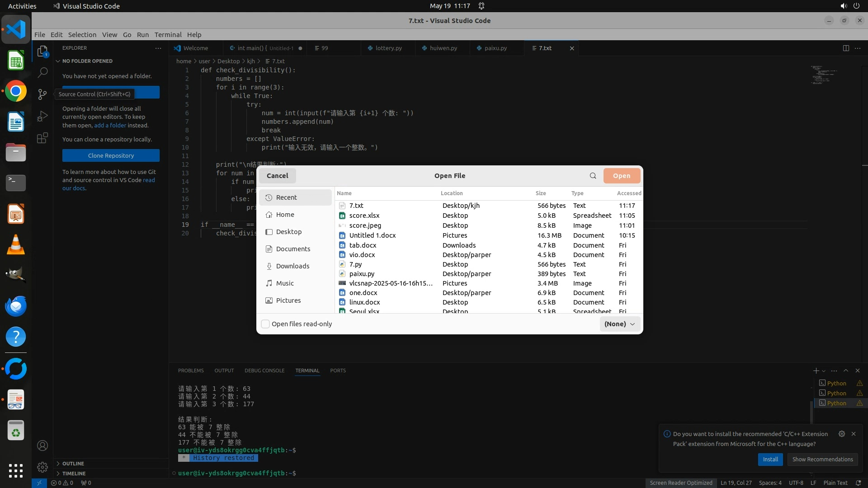Click the search icon in Open File dialog

tap(593, 176)
